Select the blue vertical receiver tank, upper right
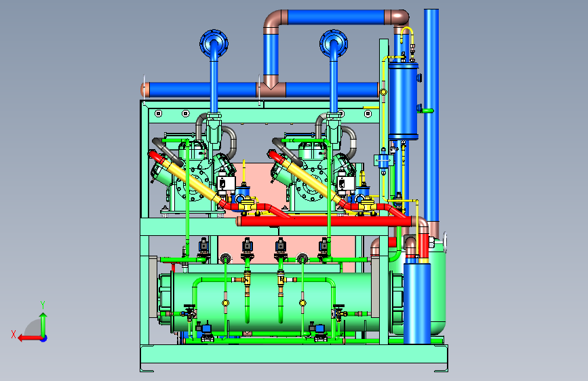The image size is (588, 381). (403, 101)
